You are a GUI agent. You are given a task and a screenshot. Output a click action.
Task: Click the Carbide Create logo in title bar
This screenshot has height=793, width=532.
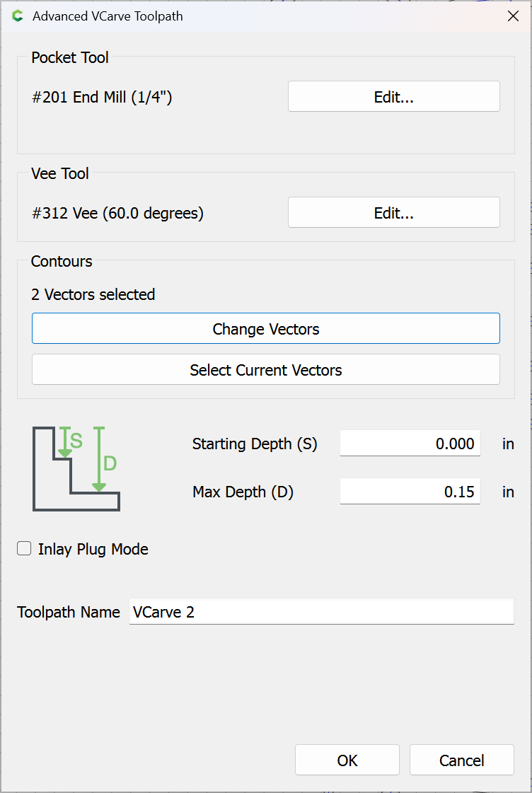(18, 16)
